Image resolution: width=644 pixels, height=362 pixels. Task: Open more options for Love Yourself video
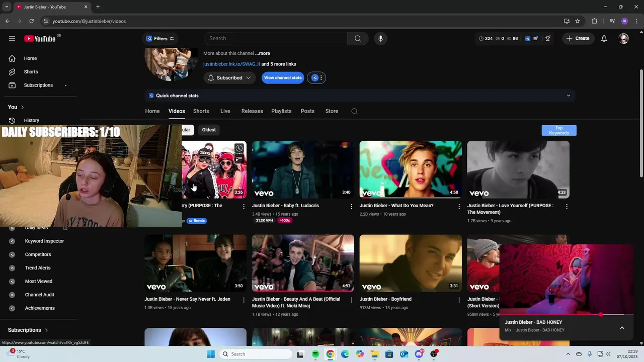pos(567,207)
